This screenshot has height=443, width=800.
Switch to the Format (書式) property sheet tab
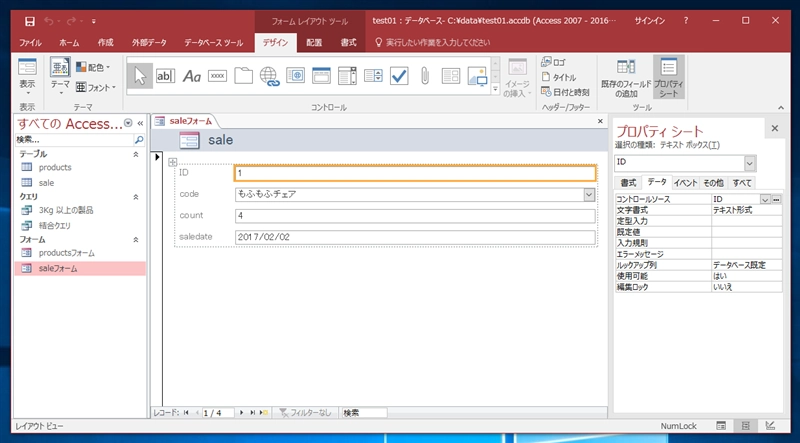pyautogui.click(x=628, y=183)
